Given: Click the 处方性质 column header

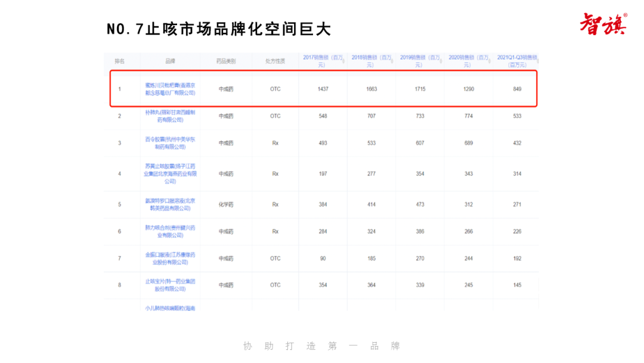Looking at the screenshot, I should [275, 61].
